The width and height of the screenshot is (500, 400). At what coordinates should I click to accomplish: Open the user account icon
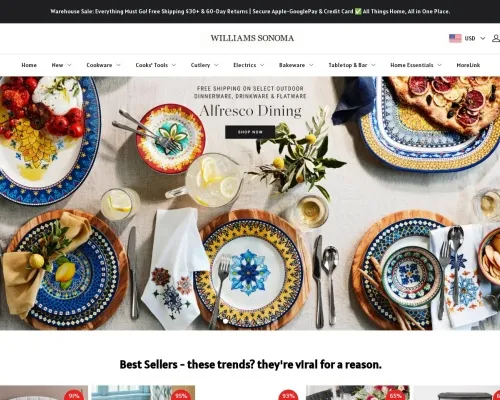(x=496, y=38)
